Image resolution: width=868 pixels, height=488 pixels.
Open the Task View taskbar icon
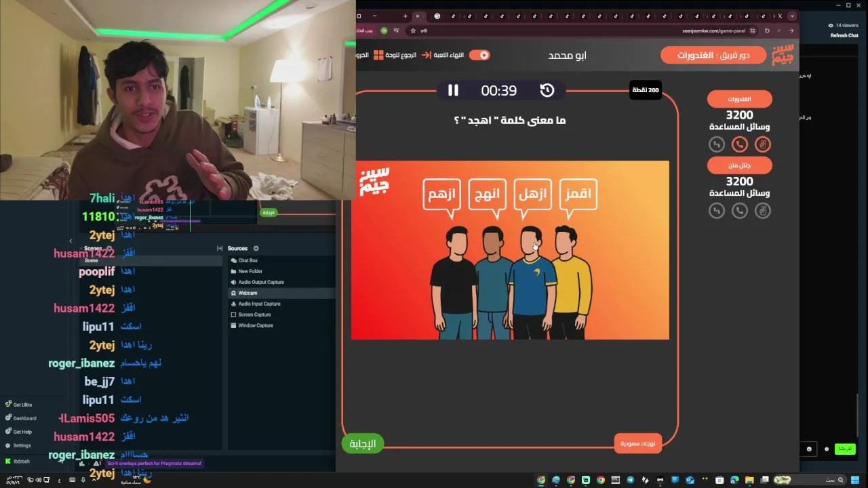[x=764, y=480]
